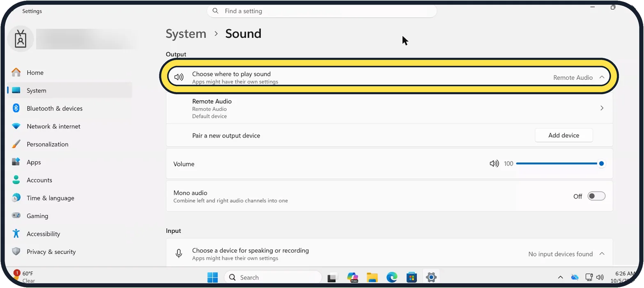
Task: Click the Volume slider handle
Action: 601,164
